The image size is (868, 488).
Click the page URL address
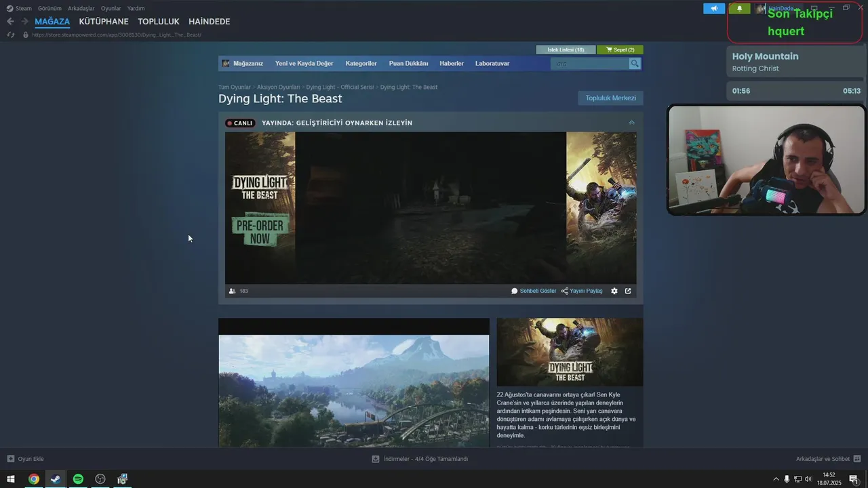click(x=117, y=35)
